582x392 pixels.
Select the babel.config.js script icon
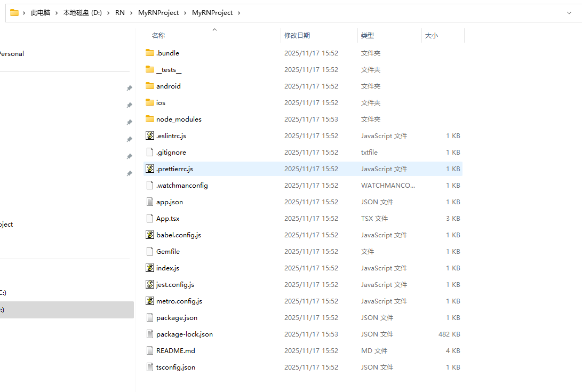click(x=149, y=235)
